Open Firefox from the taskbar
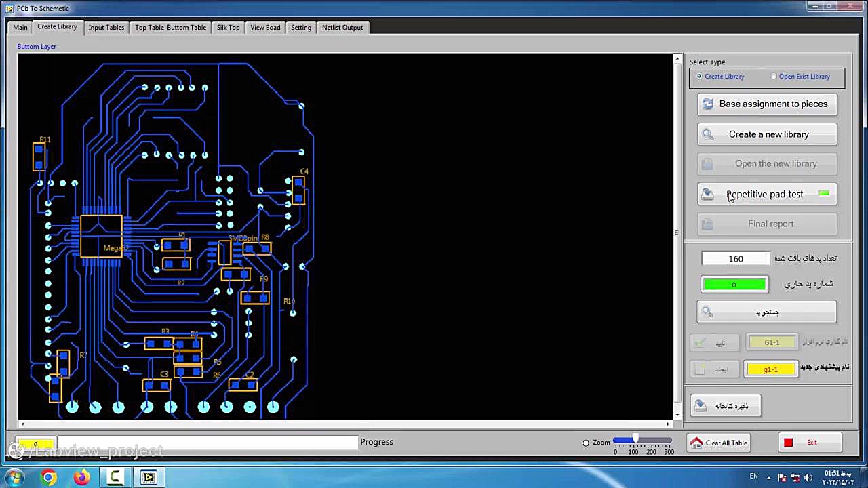The image size is (868, 488). tap(82, 478)
